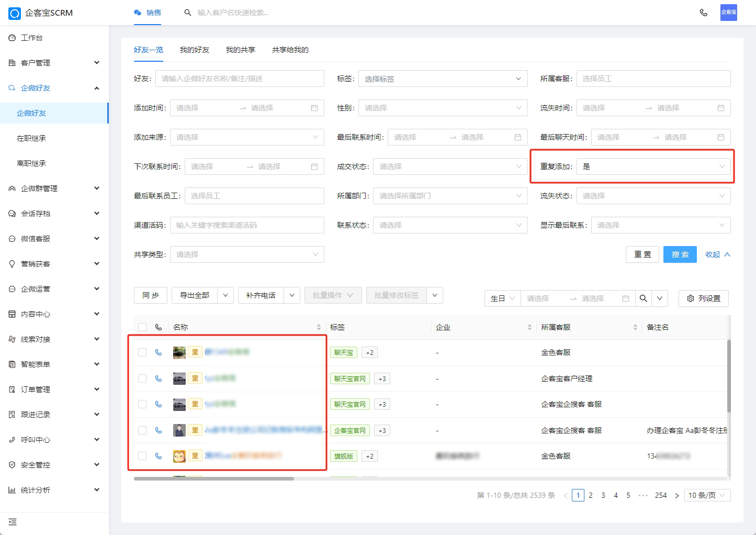The width and height of the screenshot is (756, 535).
Task: Click the 跟进记录 icon in sidebar
Action: pos(12,415)
